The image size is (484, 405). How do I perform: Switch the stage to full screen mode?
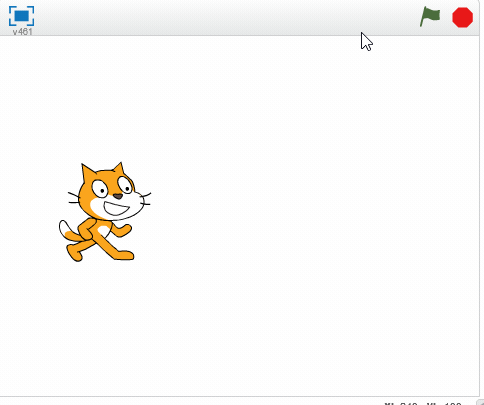(21, 16)
